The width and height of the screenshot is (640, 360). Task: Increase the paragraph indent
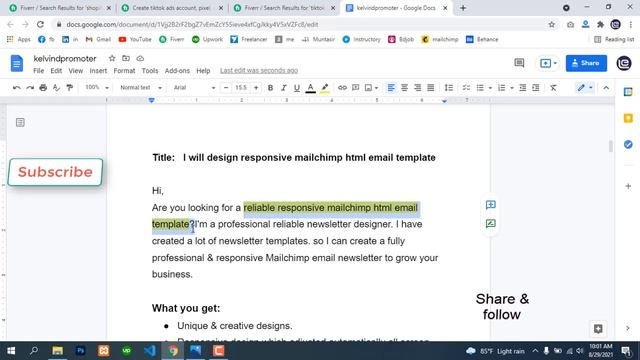[x=536, y=88]
